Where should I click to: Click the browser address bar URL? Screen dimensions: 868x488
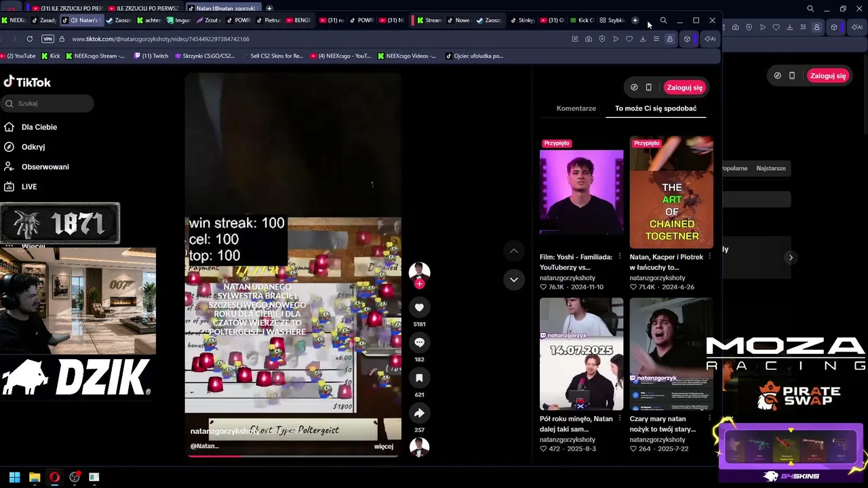click(x=161, y=39)
